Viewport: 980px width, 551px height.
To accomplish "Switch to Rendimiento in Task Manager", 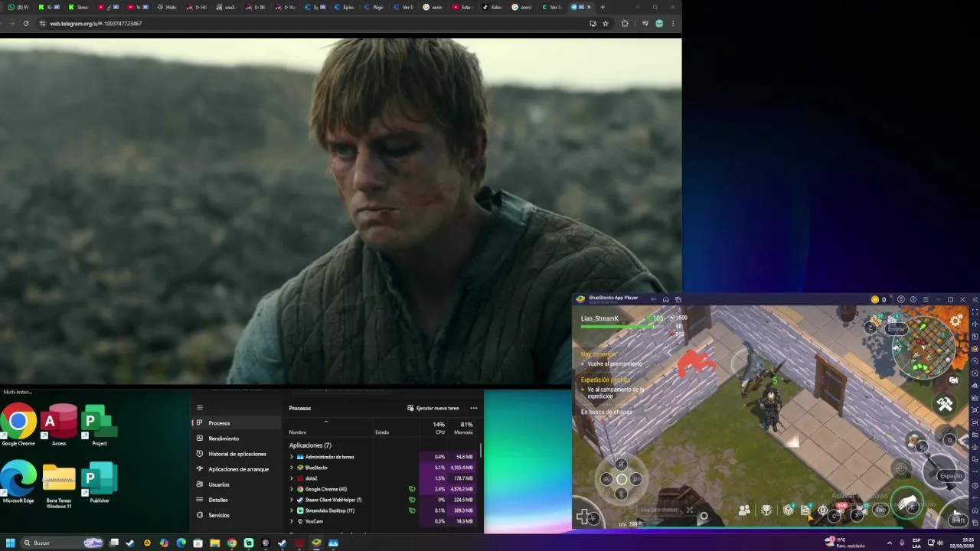I will [236, 439].
